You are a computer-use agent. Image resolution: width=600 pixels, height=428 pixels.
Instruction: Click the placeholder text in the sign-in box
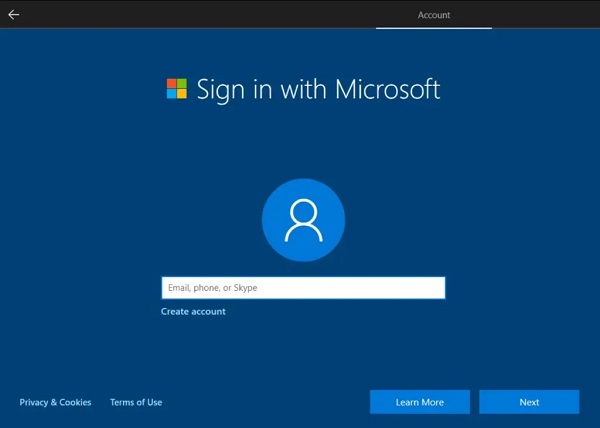(213, 288)
